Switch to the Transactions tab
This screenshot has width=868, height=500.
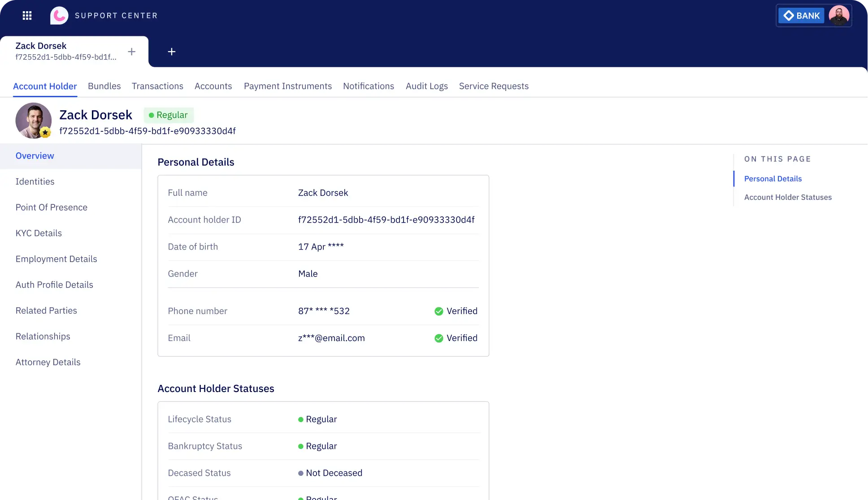pyautogui.click(x=157, y=86)
